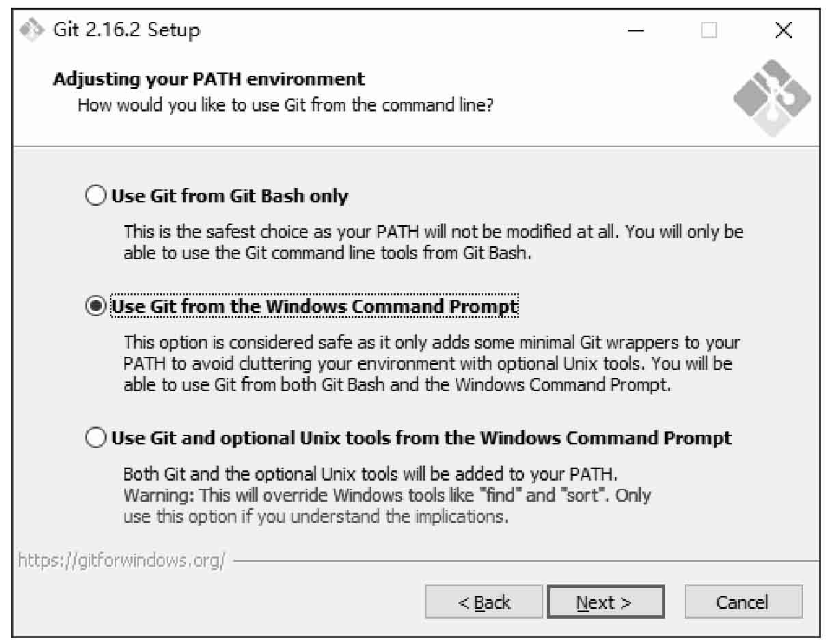The width and height of the screenshot is (829, 644).
Task: Continue with the Next button
Action: click(606, 602)
